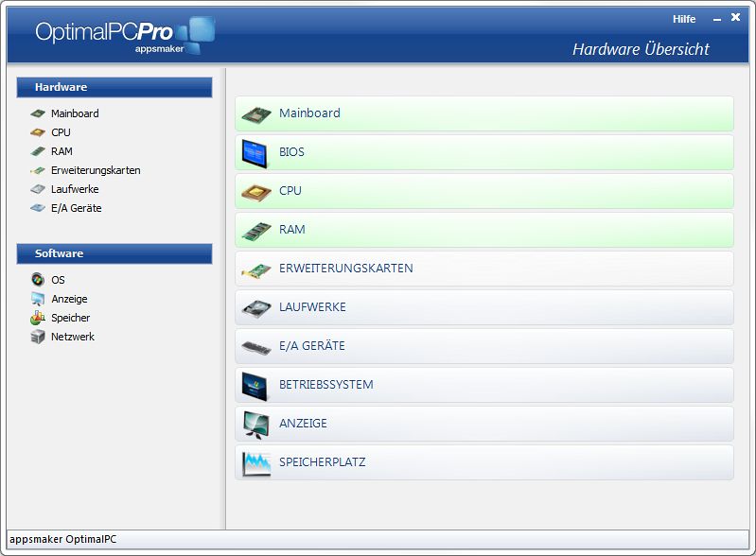Viewport: 756px width, 556px height.
Task: Open the CPU overview row
Action: (484, 191)
